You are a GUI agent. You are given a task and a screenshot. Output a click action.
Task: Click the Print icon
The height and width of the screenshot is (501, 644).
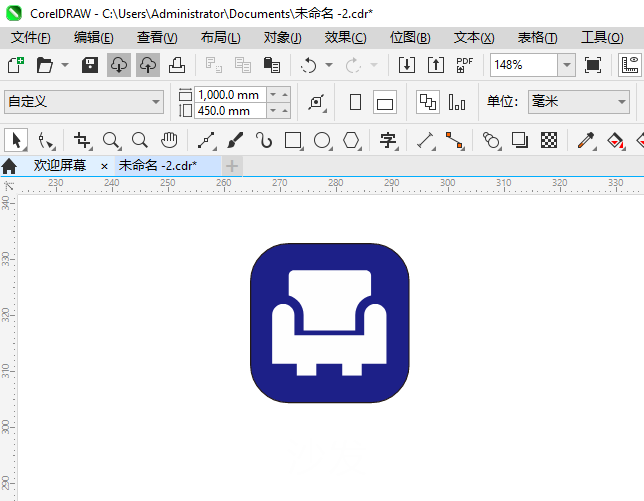pyautogui.click(x=177, y=65)
